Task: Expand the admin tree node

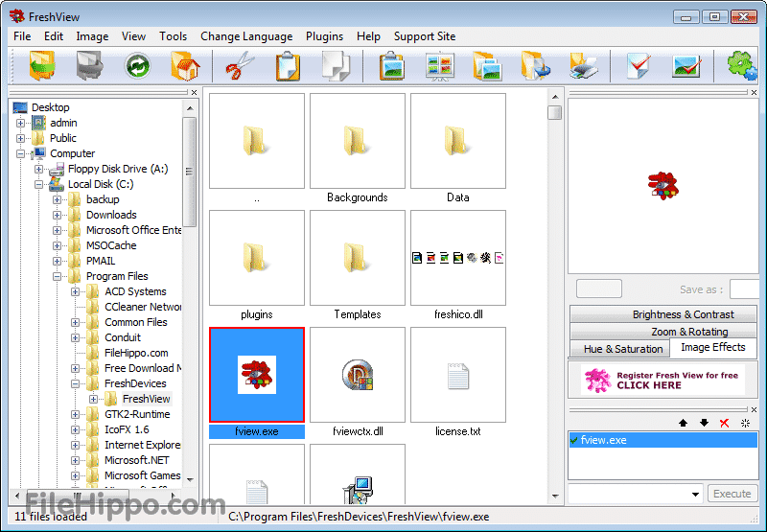Action: [x=20, y=123]
